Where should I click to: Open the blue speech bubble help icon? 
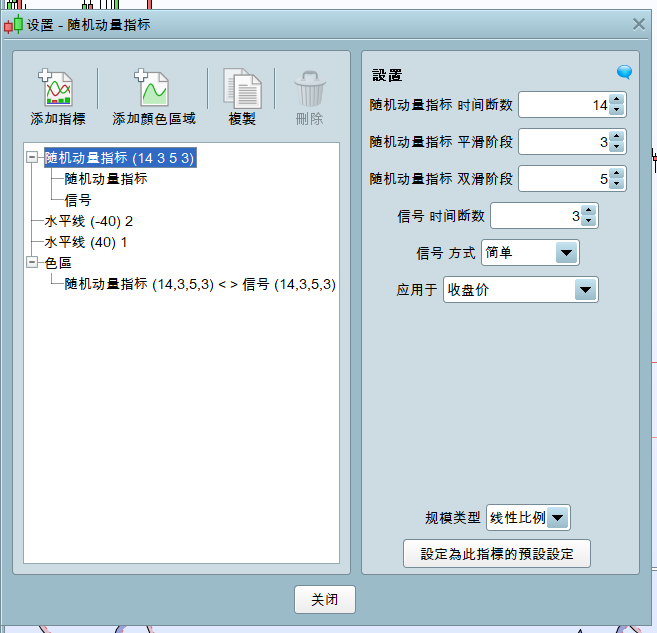point(625,72)
